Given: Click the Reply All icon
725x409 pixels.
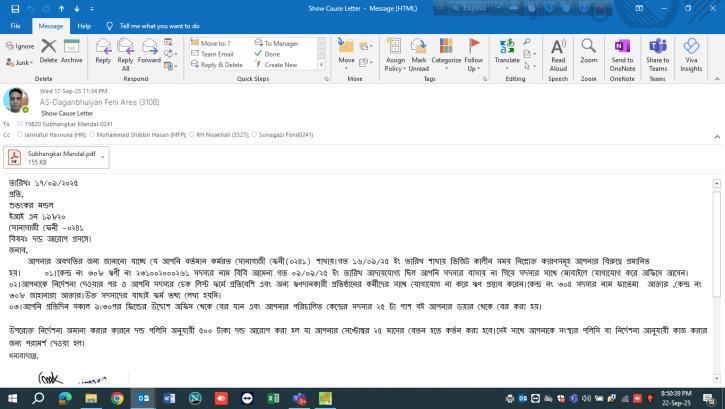Looking at the screenshot, I should (x=125, y=51).
